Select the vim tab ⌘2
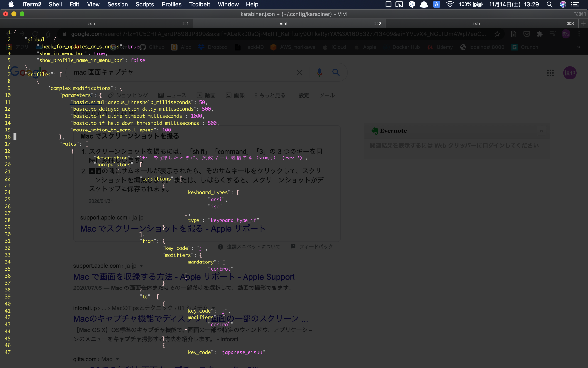588x368 pixels. (x=289, y=24)
